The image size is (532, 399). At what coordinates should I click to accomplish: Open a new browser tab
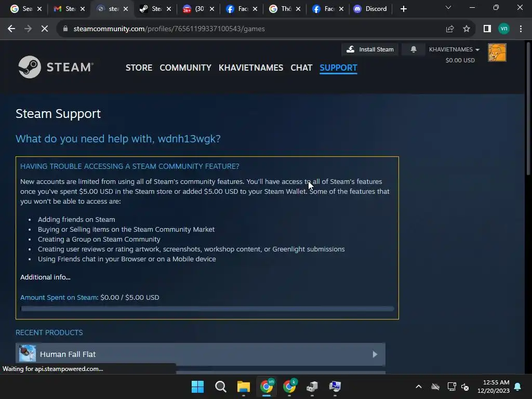click(403, 9)
